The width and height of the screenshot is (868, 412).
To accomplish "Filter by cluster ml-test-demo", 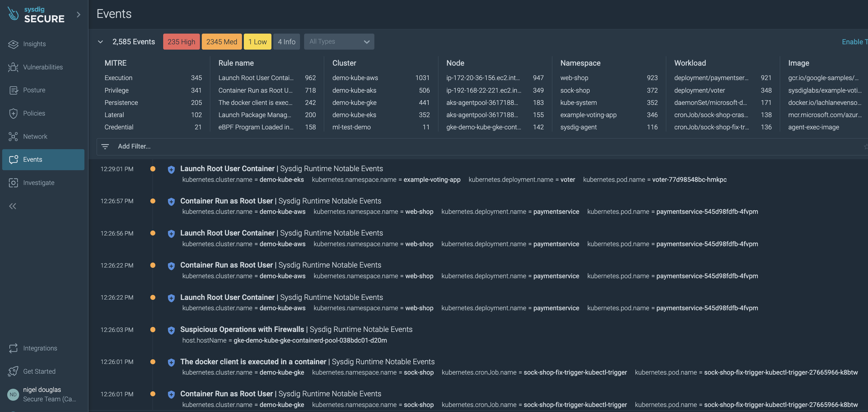I will point(381,127).
